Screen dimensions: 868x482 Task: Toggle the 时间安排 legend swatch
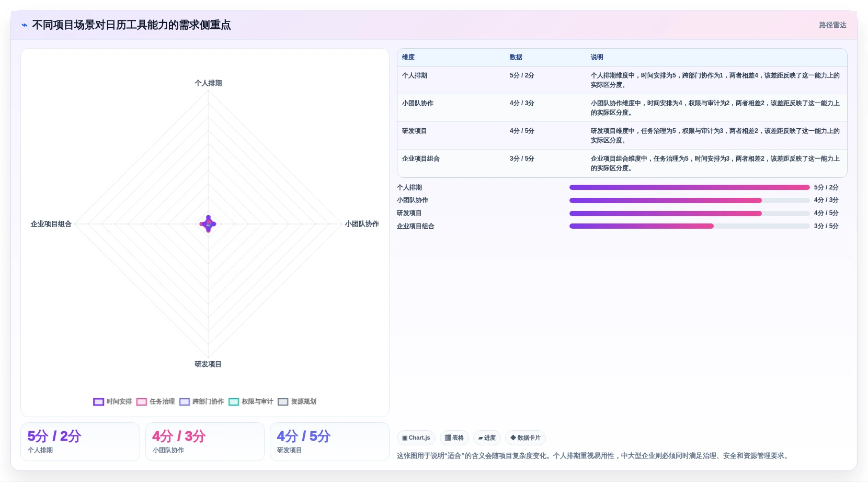[98, 402]
